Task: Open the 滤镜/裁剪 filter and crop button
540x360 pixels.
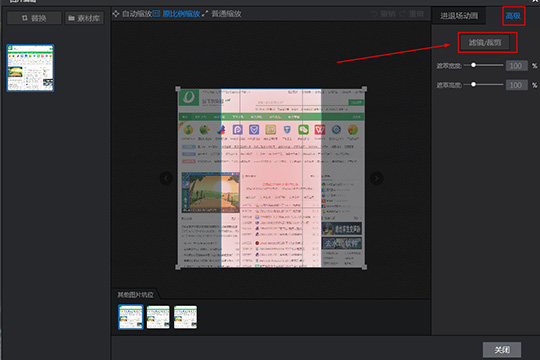Action: [x=485, y=42]
